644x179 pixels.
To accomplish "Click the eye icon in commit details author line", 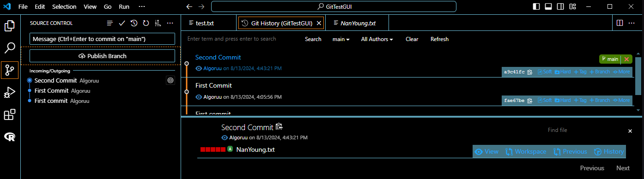I will pos(225,137).
